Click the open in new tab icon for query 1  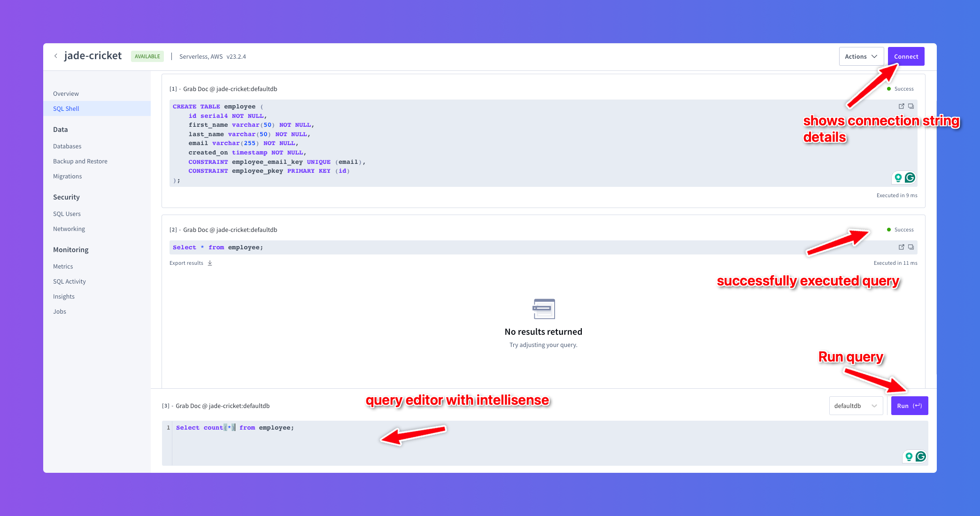[x=902, y=106]
